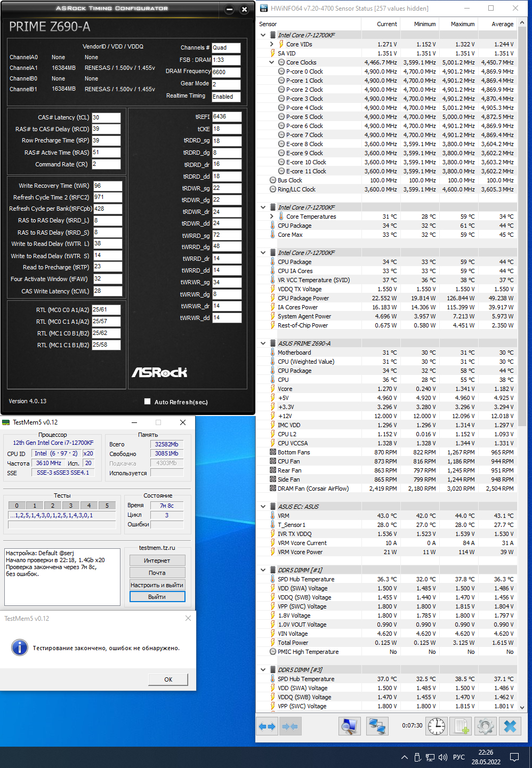Image resolution: width=532 pixels, height=768 pixels.
Task: Click the Average column header
Action: tap(497, 24)
